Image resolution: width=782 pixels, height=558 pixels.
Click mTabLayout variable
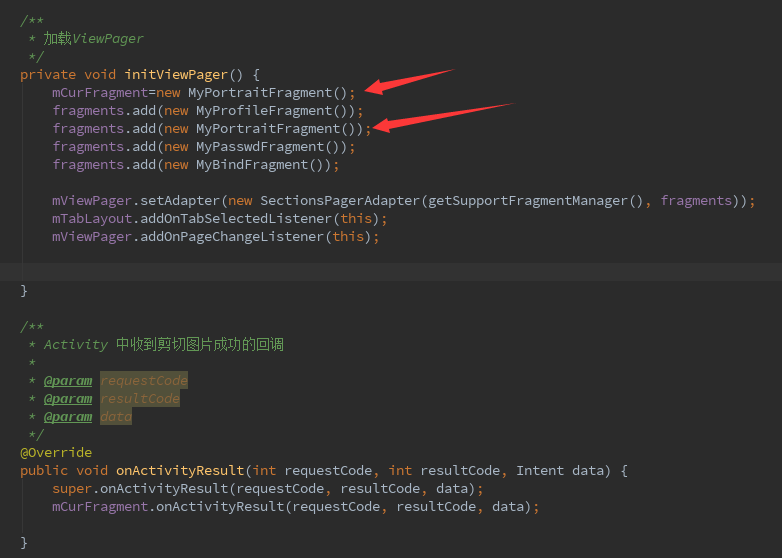pos(92,218)
